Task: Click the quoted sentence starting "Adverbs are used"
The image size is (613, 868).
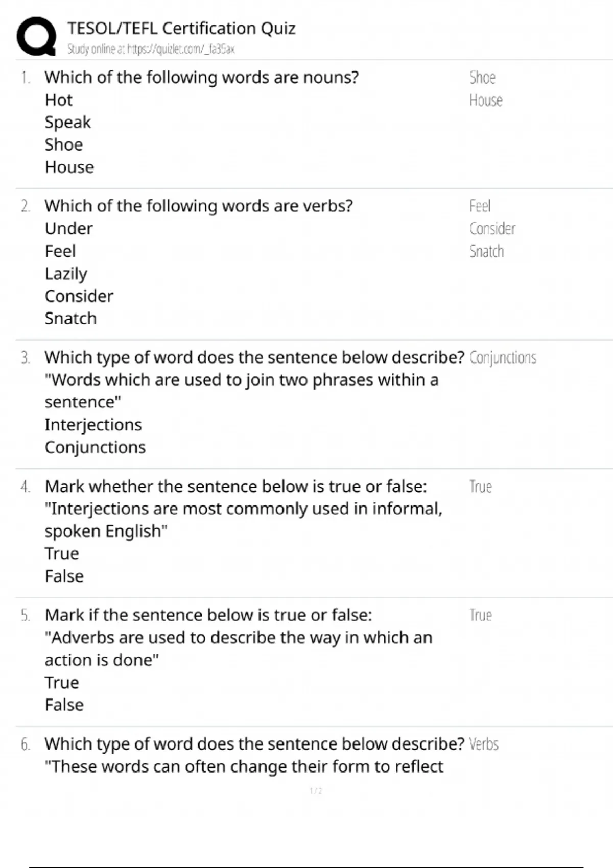Action: (x=238, y=638)
